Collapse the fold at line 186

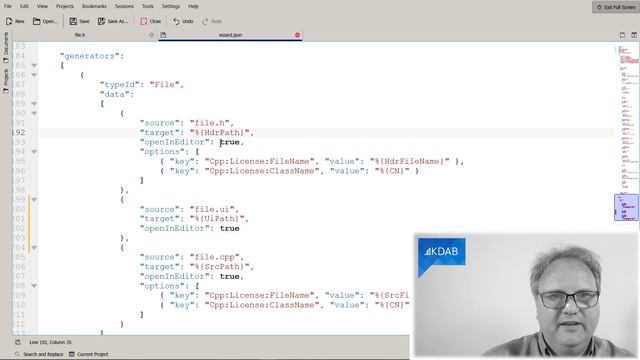(x=34, y=75)
